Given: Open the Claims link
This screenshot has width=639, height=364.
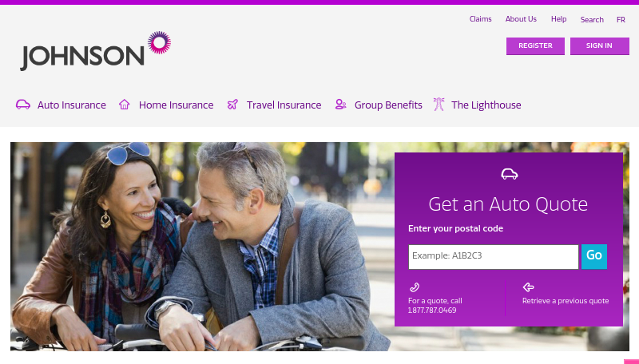Looking at the screenshot, I should [x=481, y=19].
